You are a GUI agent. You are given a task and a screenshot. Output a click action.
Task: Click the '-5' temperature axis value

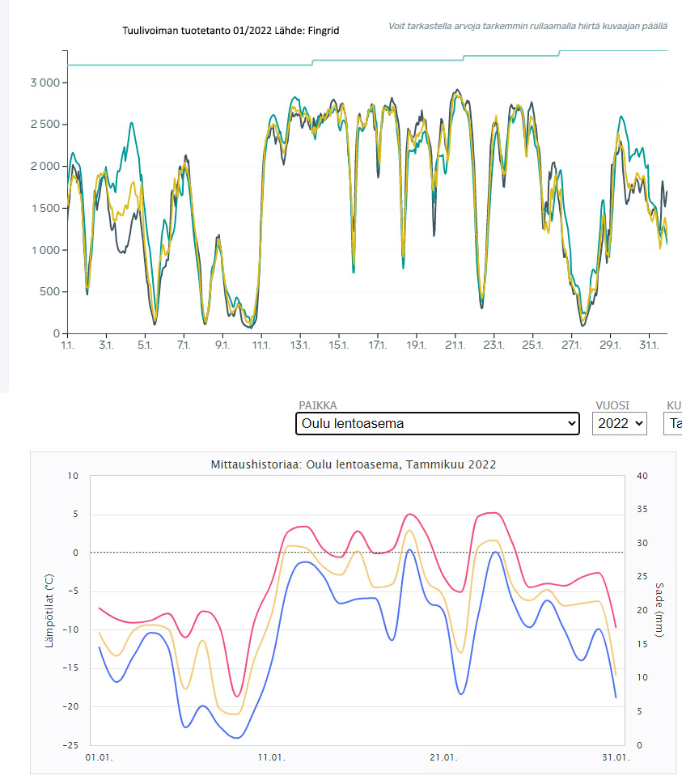click(73, 591)
